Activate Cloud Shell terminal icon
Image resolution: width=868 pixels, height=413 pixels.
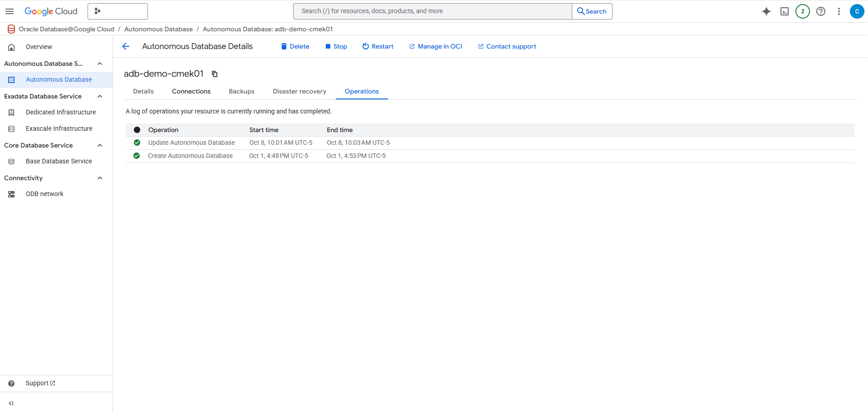pos(784,11)
